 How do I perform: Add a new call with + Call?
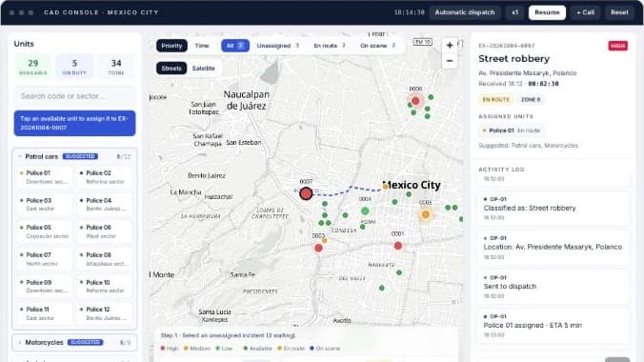[585, 12]
